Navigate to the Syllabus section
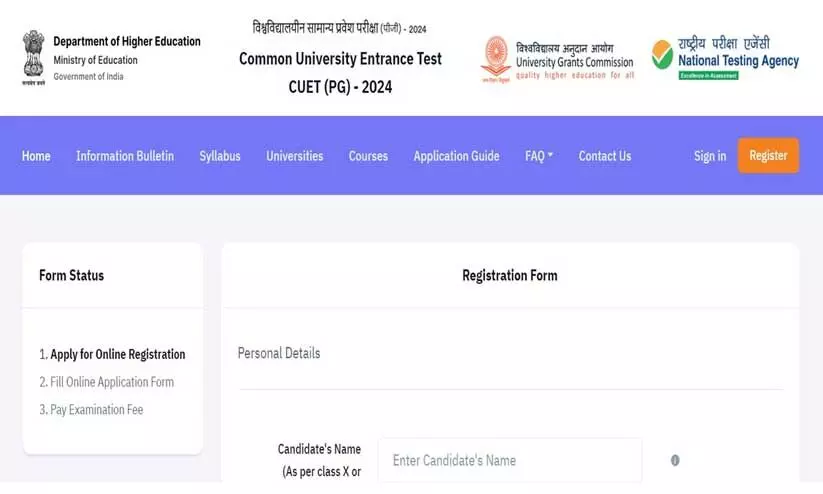The image size is (823, 494). pos(220,156)
